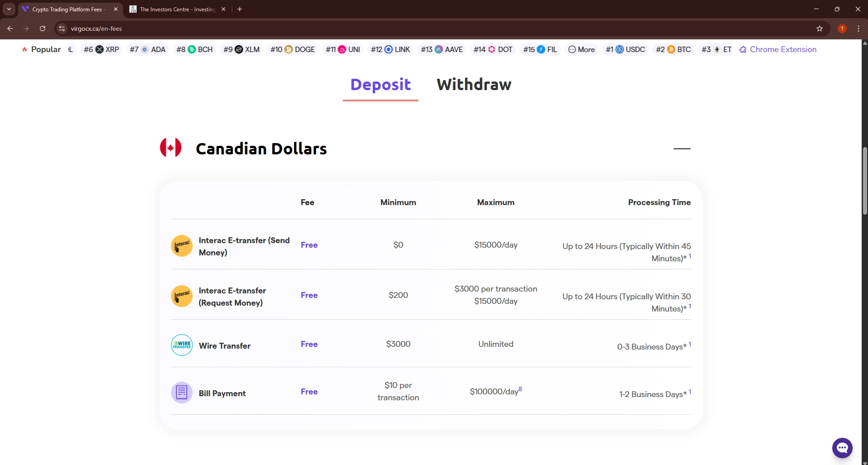The height and width of the screenshot is (465, 868).
Task: Click the Maximum column header
Action: 496,202
